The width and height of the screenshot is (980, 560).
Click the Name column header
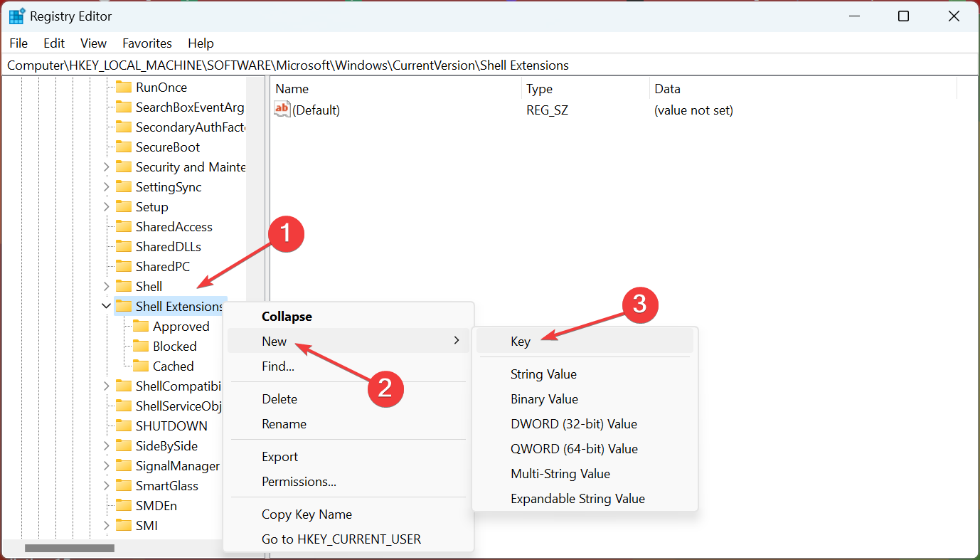[396, 89]
